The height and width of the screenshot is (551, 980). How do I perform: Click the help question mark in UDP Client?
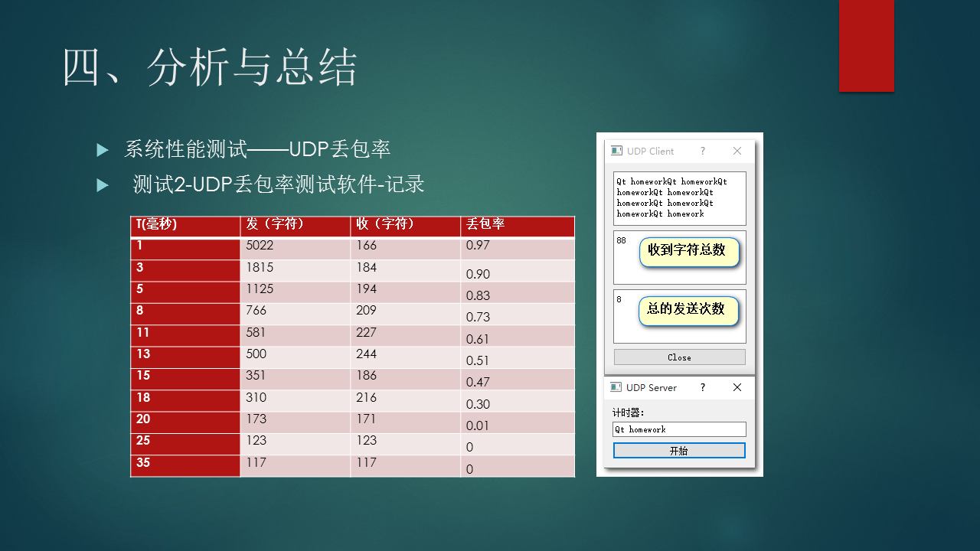pyautogui.click(x=703, y=151)
